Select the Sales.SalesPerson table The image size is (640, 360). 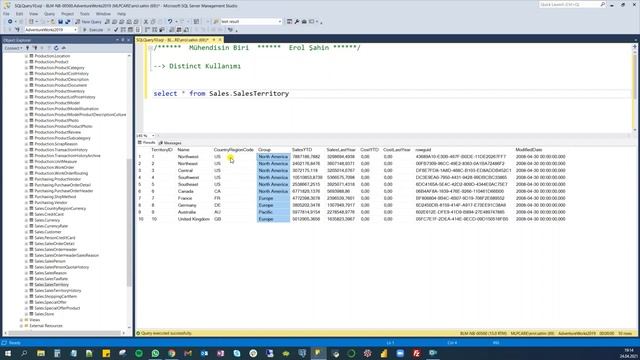point(50,261)
